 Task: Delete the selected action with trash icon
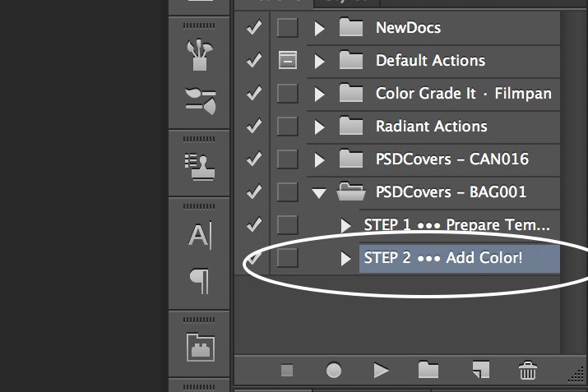(528, 371)
